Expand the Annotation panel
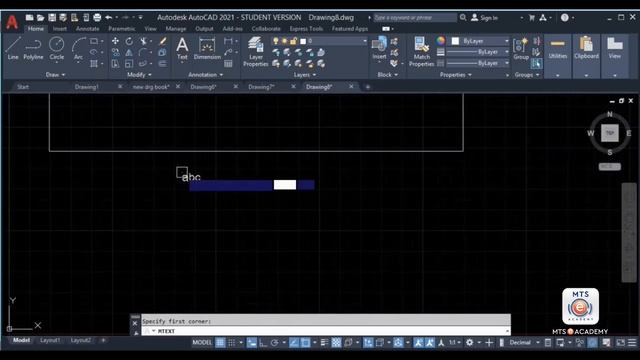 tap(205, 75)
